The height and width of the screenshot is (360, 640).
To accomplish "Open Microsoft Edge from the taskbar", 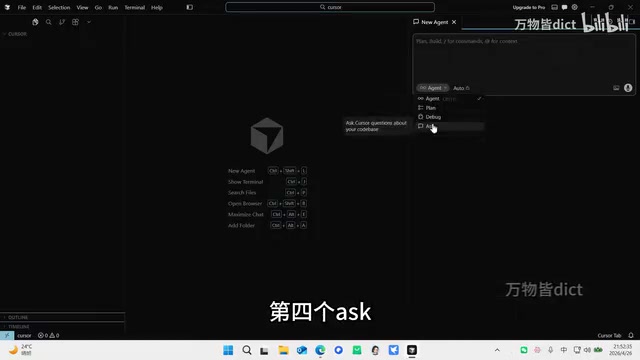I will point(320,350).
